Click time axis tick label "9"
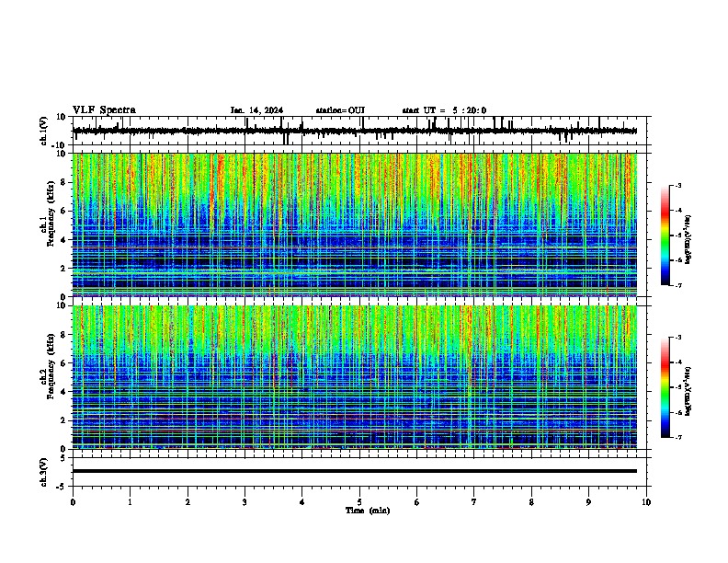 coord(588,502)
